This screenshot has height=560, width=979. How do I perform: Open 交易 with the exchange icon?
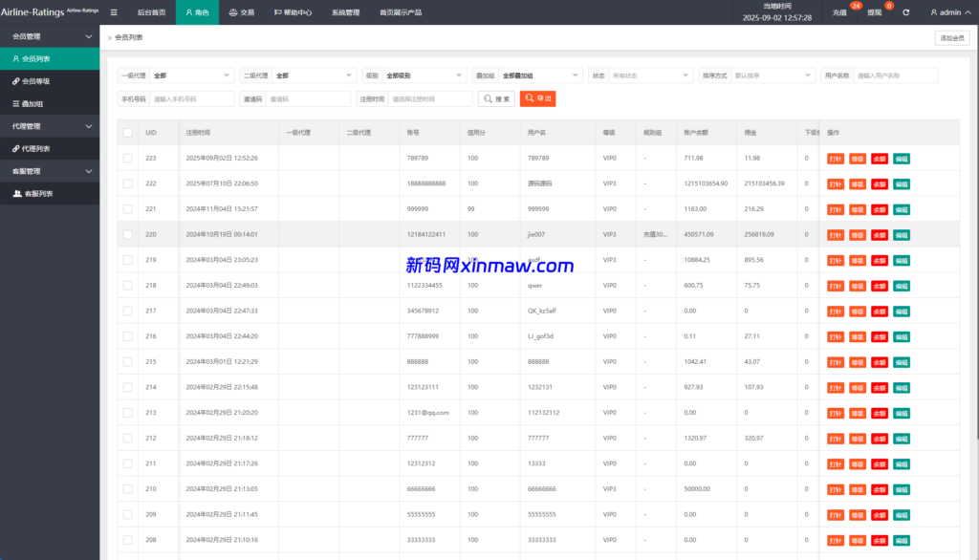[242, 12]
